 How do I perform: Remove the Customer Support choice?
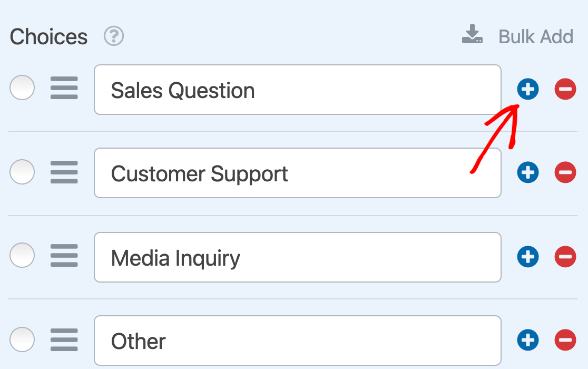tap(565, 172)
